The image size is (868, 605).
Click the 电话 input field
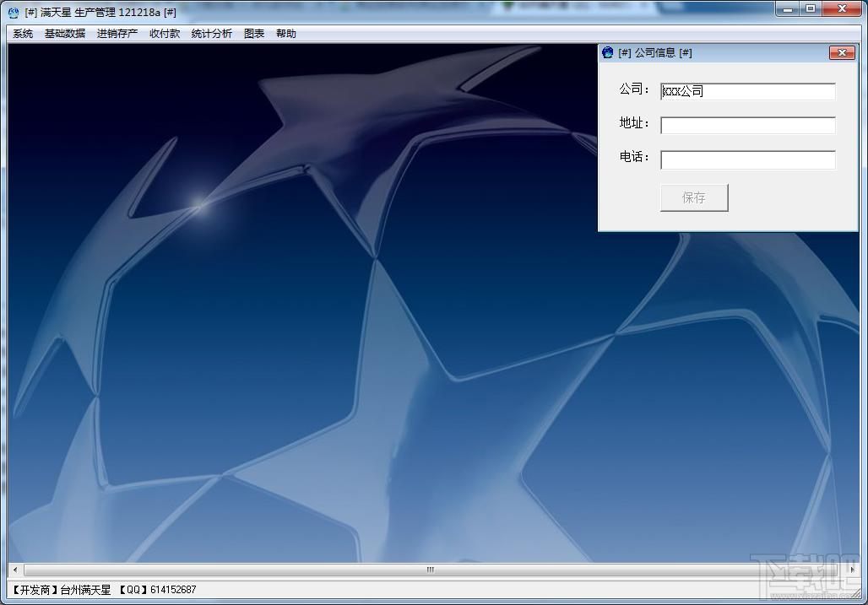tap(748, 159)
